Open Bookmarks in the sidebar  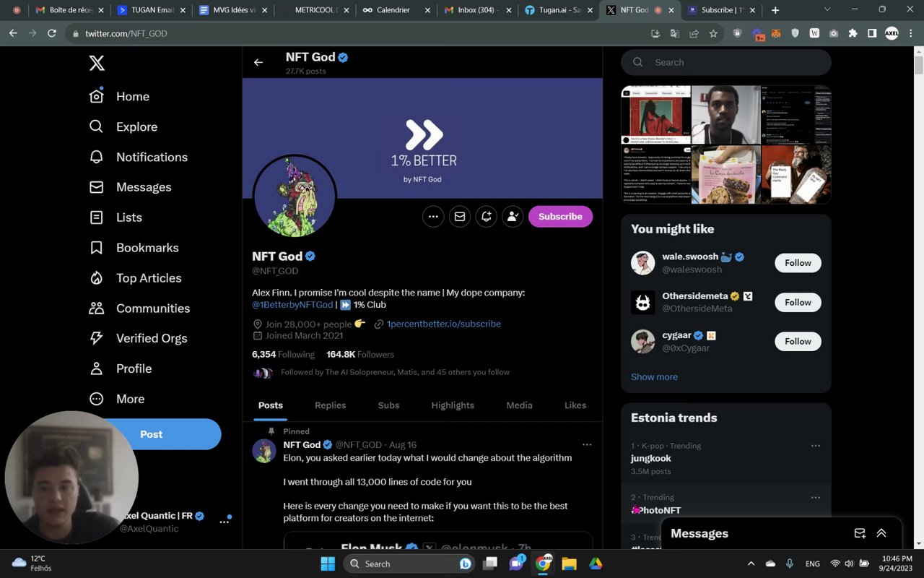(x=134, y=248)
